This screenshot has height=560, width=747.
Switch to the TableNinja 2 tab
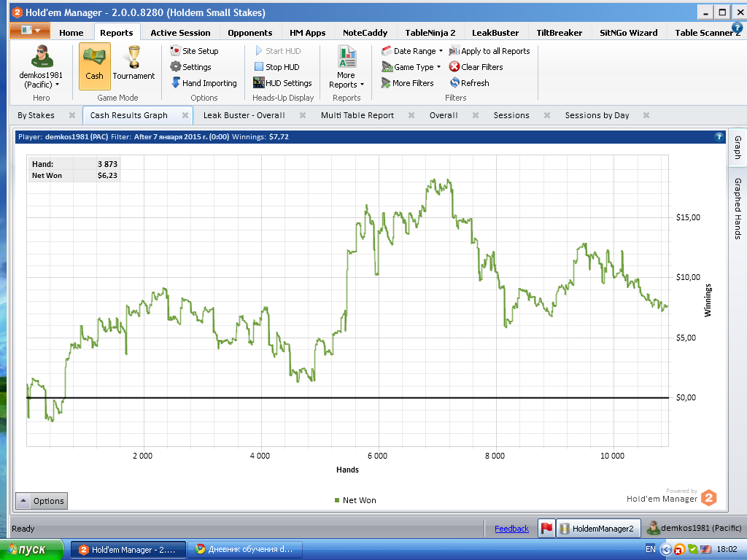[430, 32]
